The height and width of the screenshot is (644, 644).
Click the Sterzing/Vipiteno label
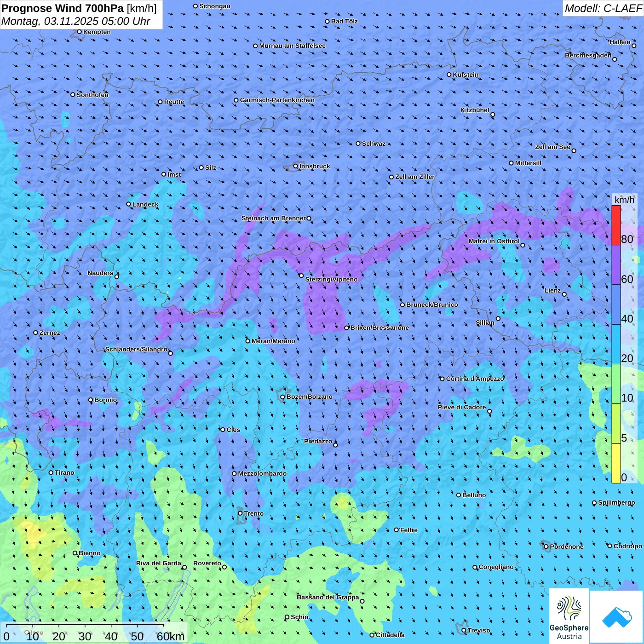click(x=331, y=279)
